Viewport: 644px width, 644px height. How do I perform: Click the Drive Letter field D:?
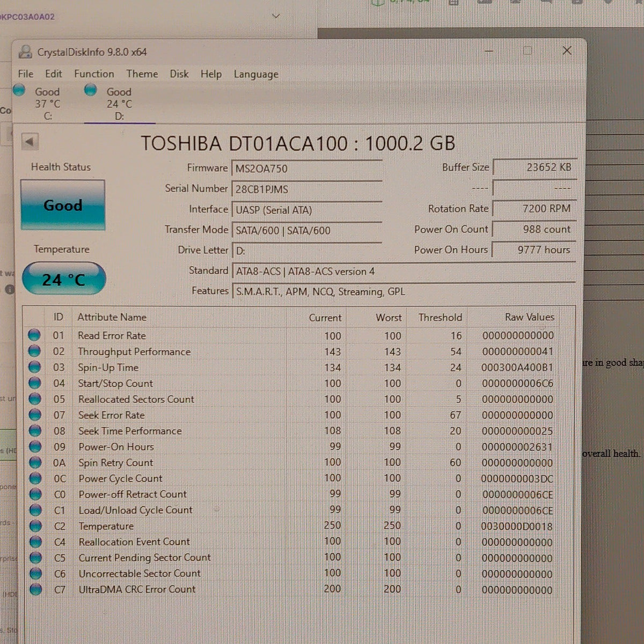306,251
